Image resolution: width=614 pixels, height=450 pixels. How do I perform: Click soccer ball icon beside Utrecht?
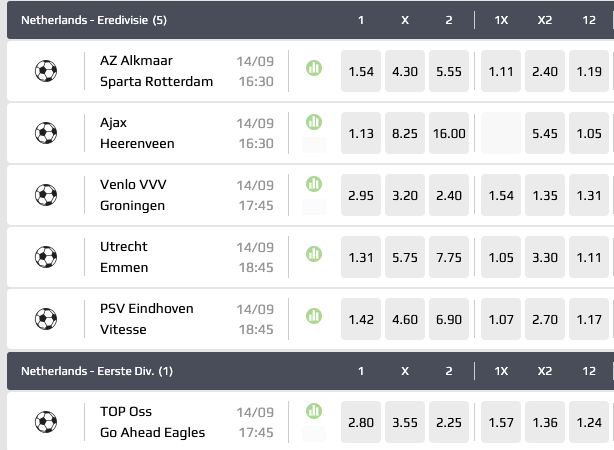45,257
